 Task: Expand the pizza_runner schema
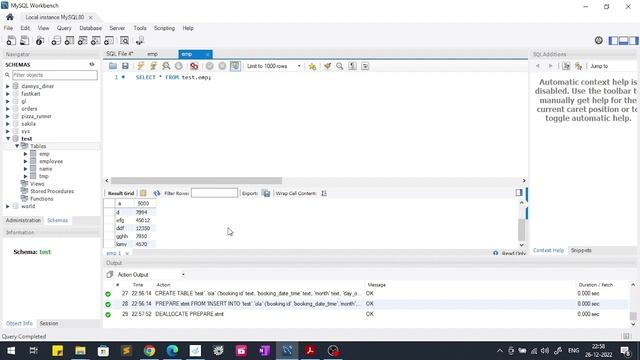tap(8, 116)
